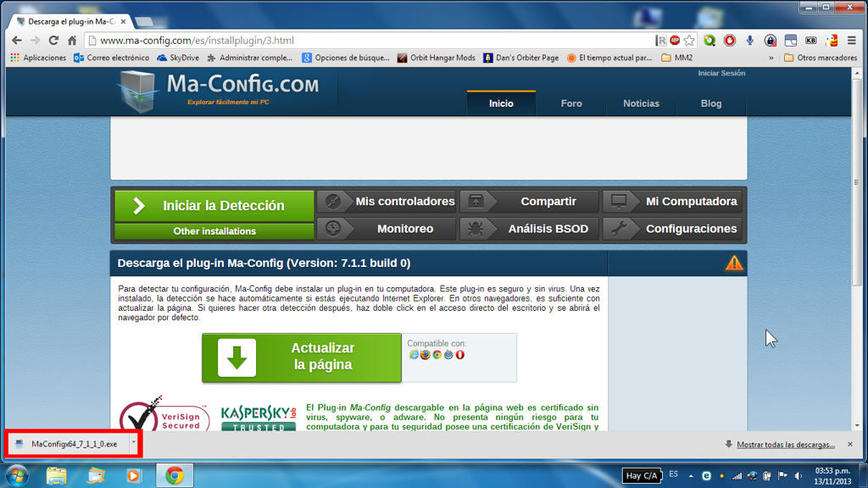Switch to the Descarga el plug-in browser tab
Screen dimensions: 868x488
click(70, 21)
